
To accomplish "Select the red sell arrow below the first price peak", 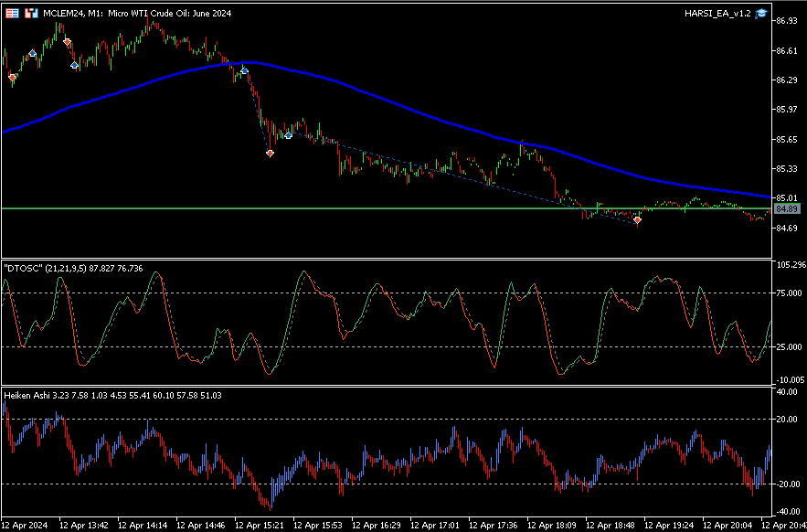I will 68,42.
